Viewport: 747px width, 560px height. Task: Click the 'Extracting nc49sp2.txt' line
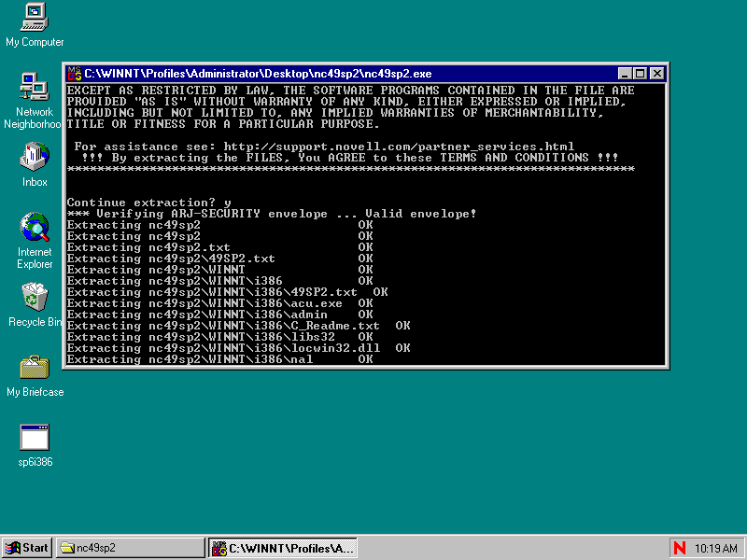coord(219,247)
